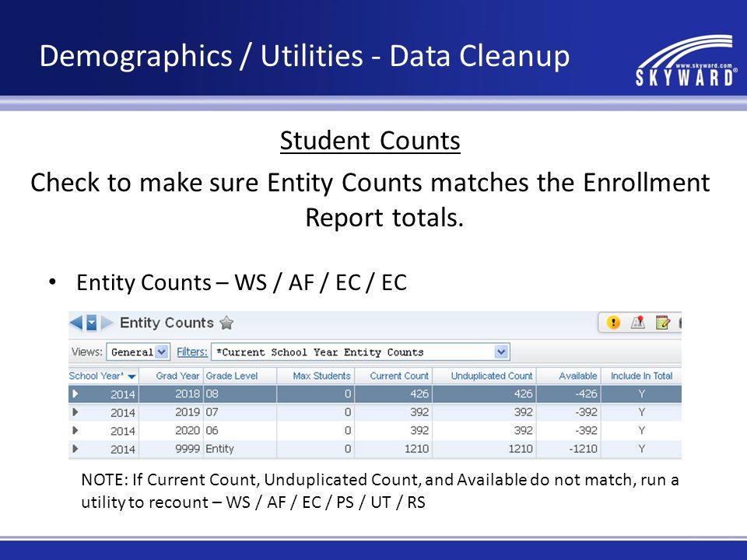Click the Skyward logo
This screenshot has height=560, width=747.
(x=686, y=61)
